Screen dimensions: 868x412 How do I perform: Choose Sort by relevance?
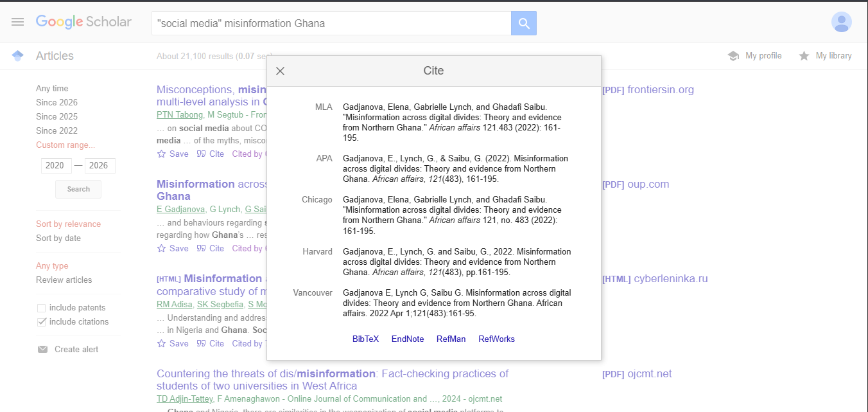tap(68, 224)
